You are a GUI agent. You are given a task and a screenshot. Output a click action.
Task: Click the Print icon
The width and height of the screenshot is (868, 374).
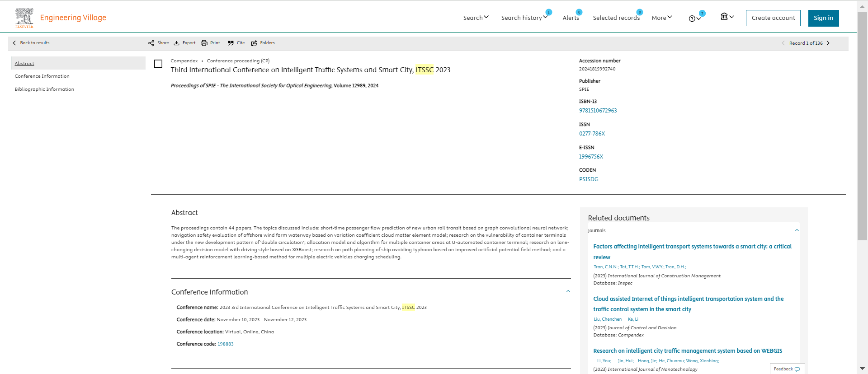point(204,43)
